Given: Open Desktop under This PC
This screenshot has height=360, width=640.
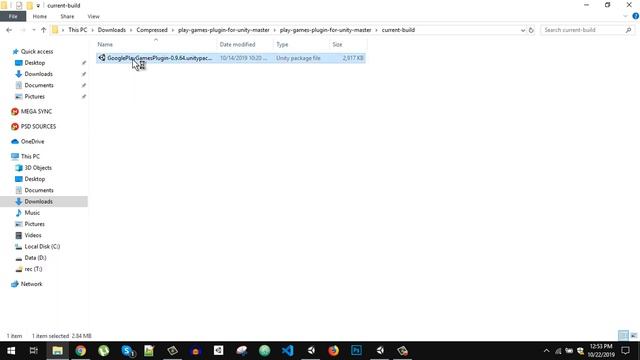Looking at the screenshot, I should [x=35, y=179].
